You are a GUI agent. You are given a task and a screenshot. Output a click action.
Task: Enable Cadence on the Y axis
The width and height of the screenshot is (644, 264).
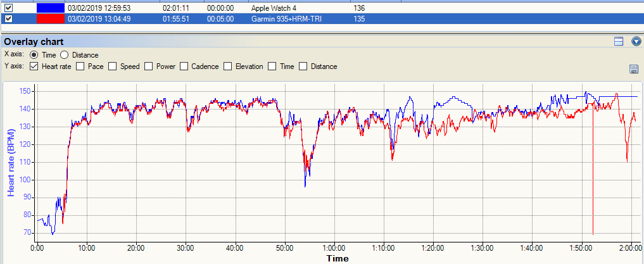[x=184, y=66]
